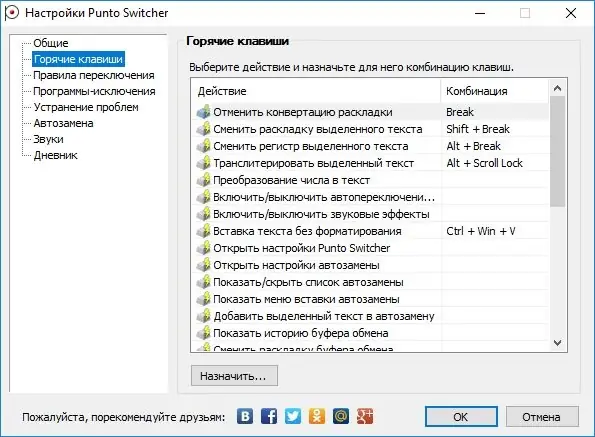Click the Odnoklassniki share icon
Image resolution: width=595 pixels, height=437 pixels.
click(x=317, y=417)
